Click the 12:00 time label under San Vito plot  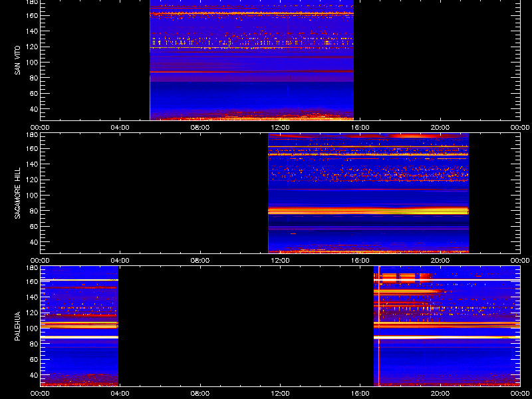280,128
